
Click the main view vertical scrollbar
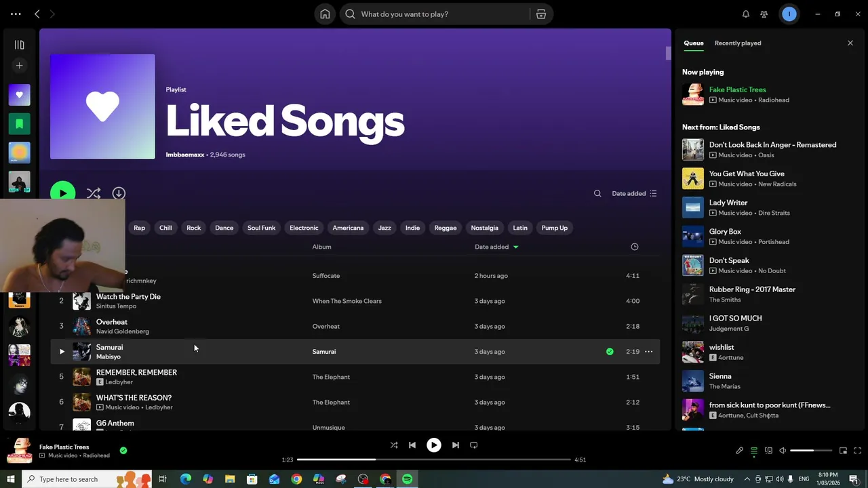click(668, 53)
